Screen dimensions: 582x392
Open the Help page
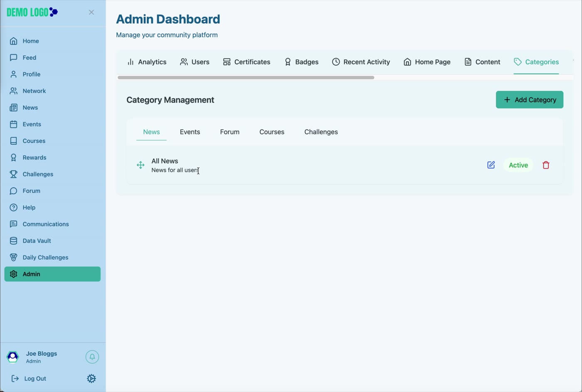[52, 207]
